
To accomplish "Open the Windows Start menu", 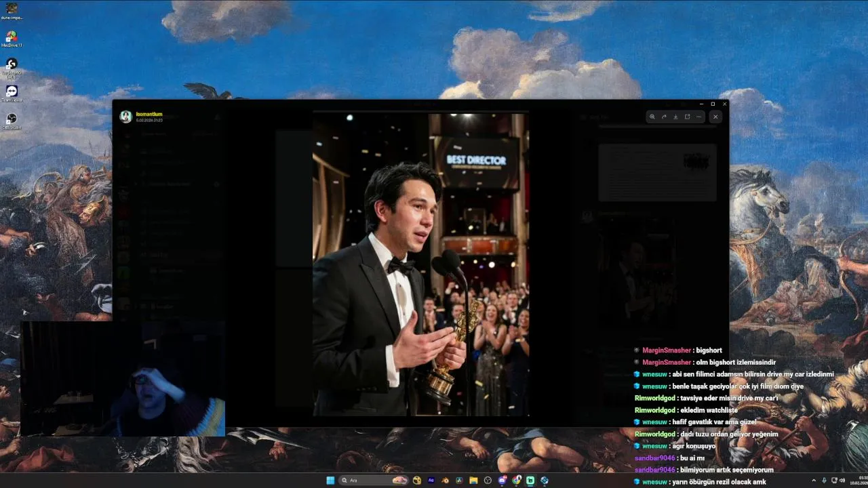I will (330, 481).
